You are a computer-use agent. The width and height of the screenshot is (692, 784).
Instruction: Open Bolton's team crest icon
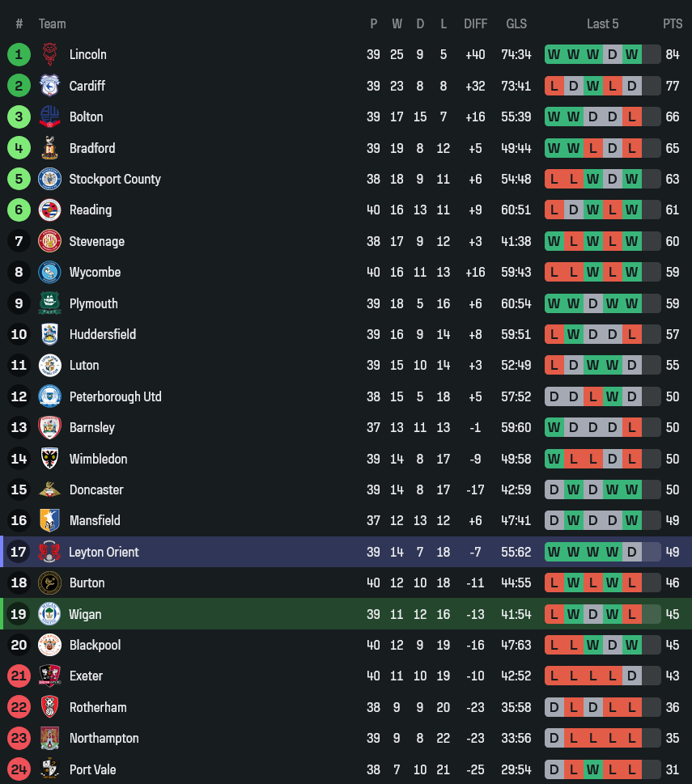(49, 117)
